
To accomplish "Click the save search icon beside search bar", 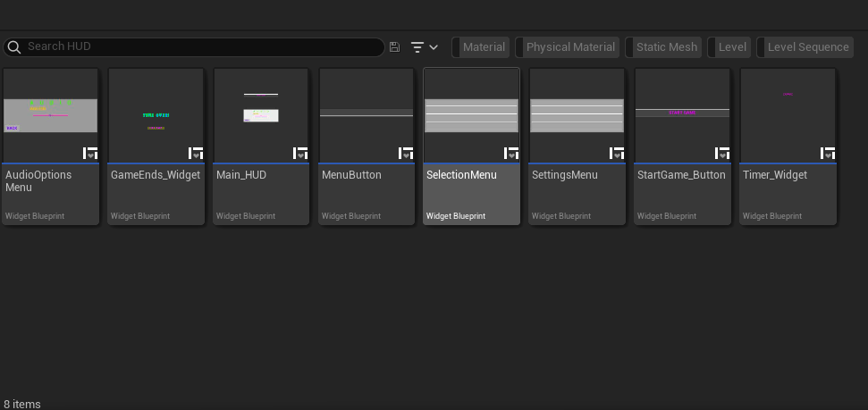I will click(x=395, y=47).
